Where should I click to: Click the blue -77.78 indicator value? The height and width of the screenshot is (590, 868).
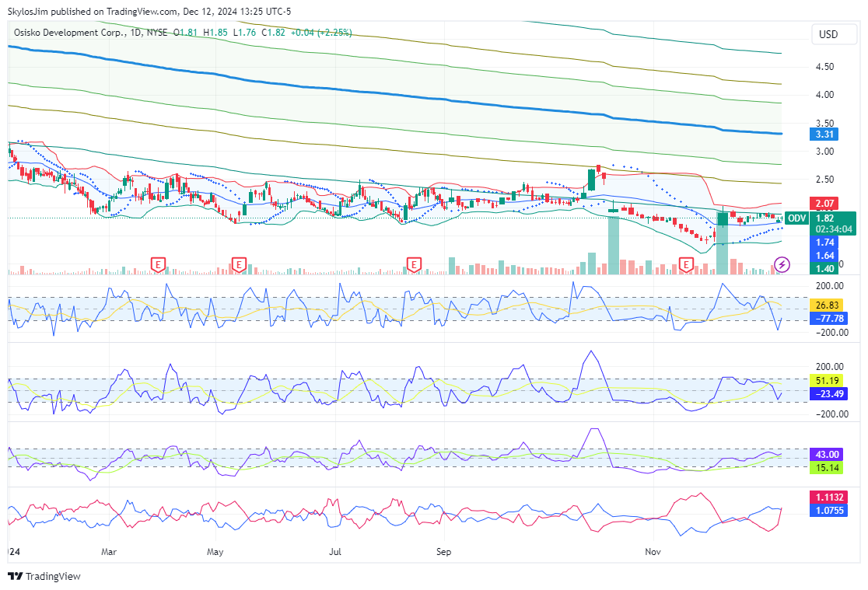pos(829,318)
